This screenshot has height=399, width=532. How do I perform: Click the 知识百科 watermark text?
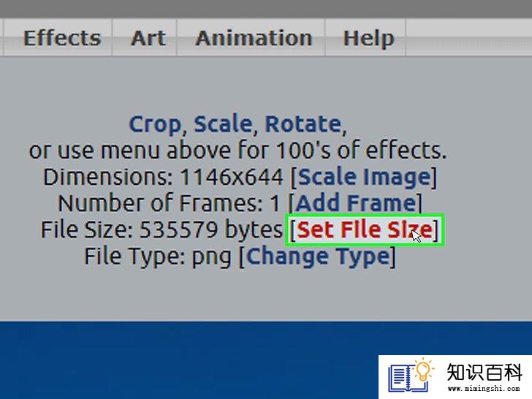pyautogui.click(x=484, y=372)
